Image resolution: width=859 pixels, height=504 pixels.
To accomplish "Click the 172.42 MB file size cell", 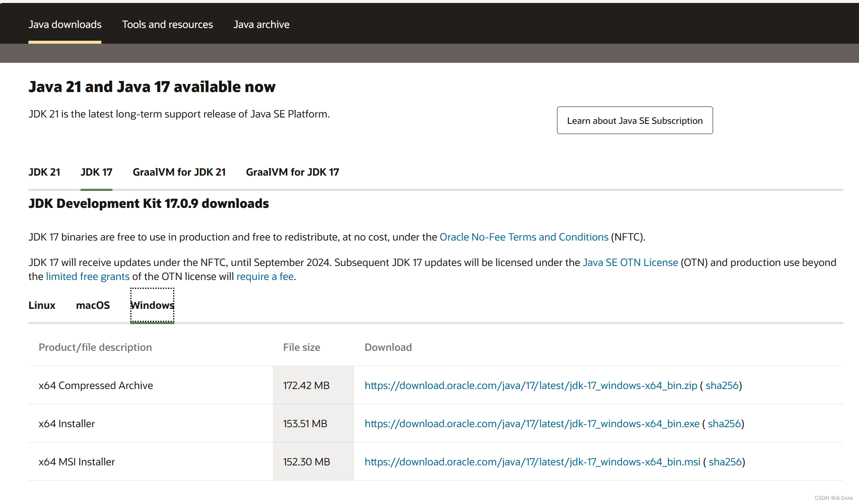I will point(313,385).
